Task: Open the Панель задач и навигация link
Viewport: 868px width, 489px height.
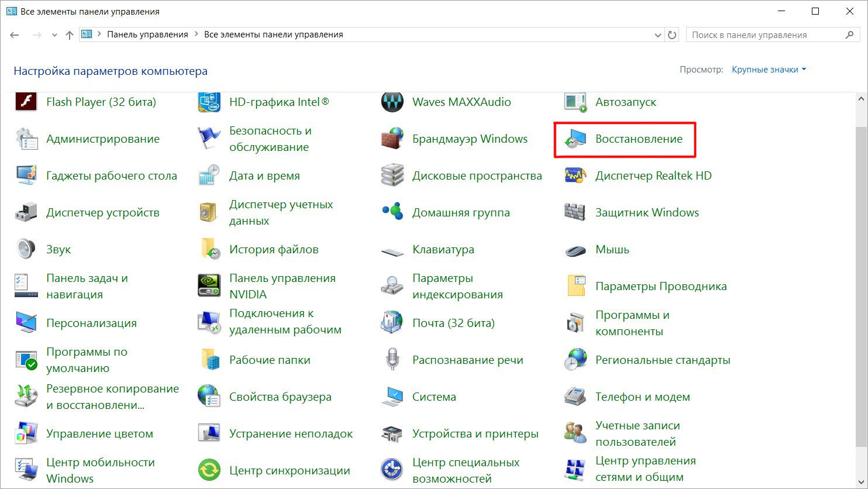Action: pyautogui.click(x=87, y=287)
